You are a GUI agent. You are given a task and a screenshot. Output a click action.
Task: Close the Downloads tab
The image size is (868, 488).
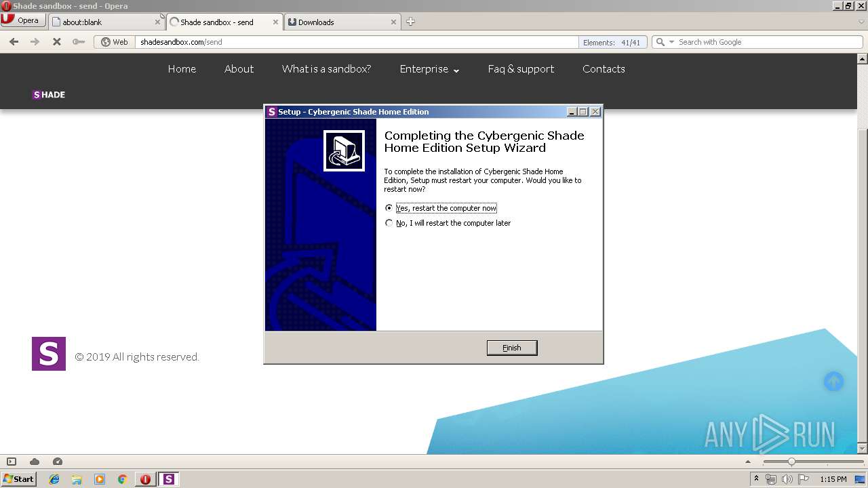pyautogui.click(x=393, y=22)
